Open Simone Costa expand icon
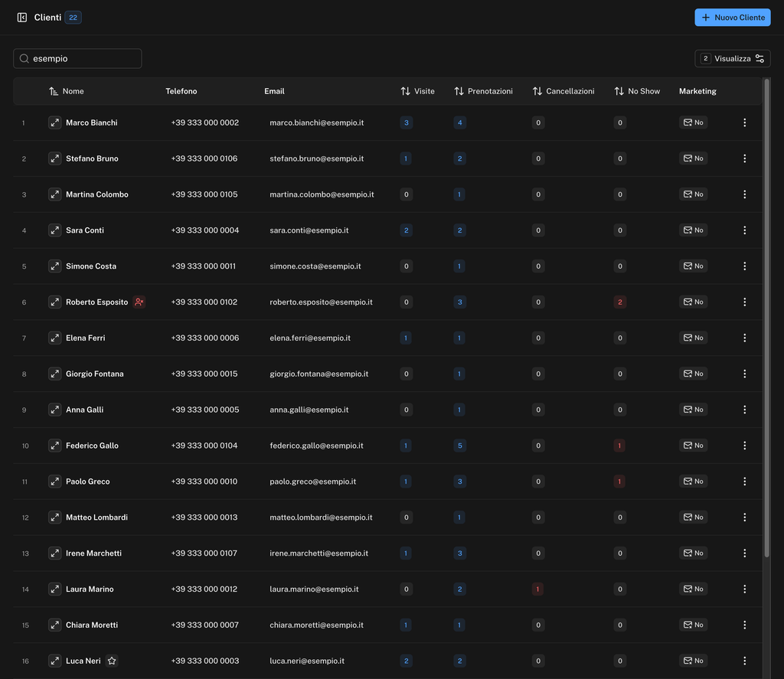The height and width of the screenshot is (679, 784). click(54, 266)
